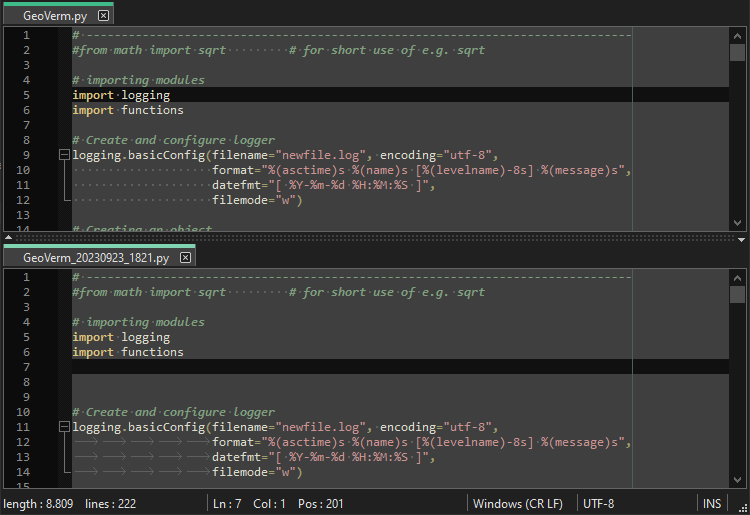Image resolution: width=750 pixels, height=515 pixels.
Task: Click scroll-down arrow of top editor scrollbar
Action: (x=738, y=223)
